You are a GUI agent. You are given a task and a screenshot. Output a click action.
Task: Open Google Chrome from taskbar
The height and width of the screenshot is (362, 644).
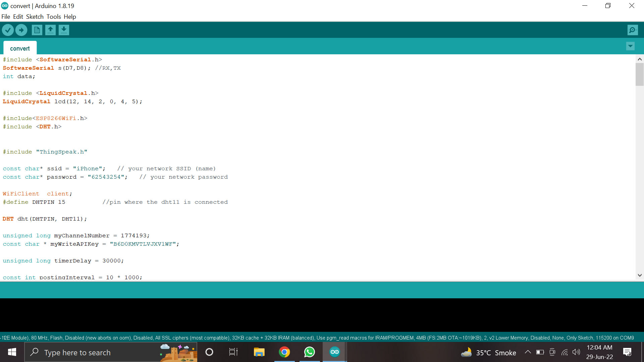[x=284, y=352]
